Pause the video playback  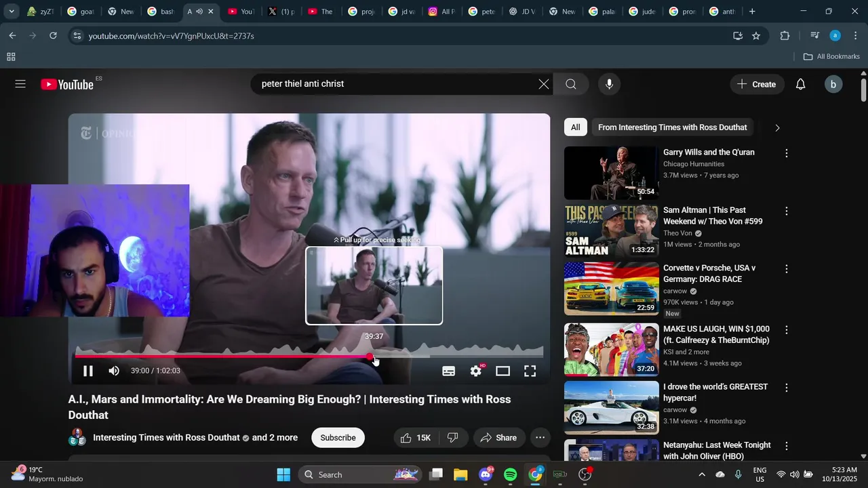[88, 371]
